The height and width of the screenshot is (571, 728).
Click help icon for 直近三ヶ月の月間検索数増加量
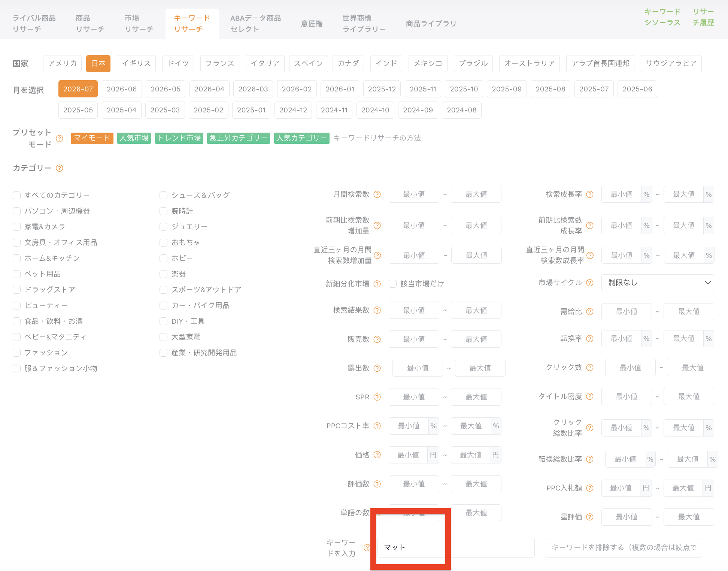pos(377,256)
